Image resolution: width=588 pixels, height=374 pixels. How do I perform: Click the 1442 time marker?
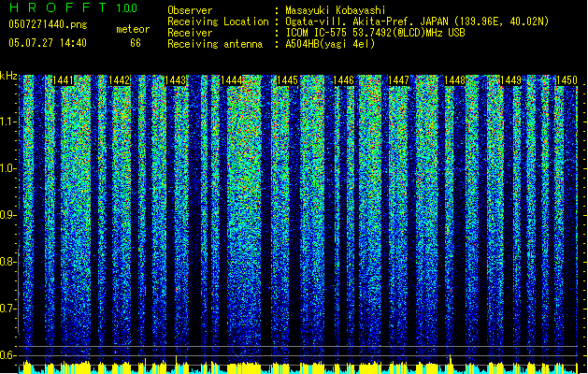click(120, 80)
